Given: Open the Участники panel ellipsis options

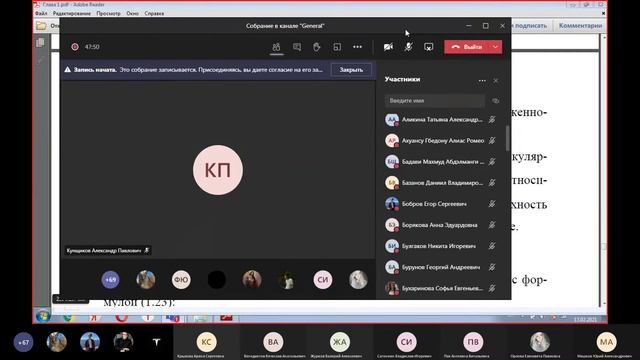Looking at the screenshot, I should coord(482,80).
